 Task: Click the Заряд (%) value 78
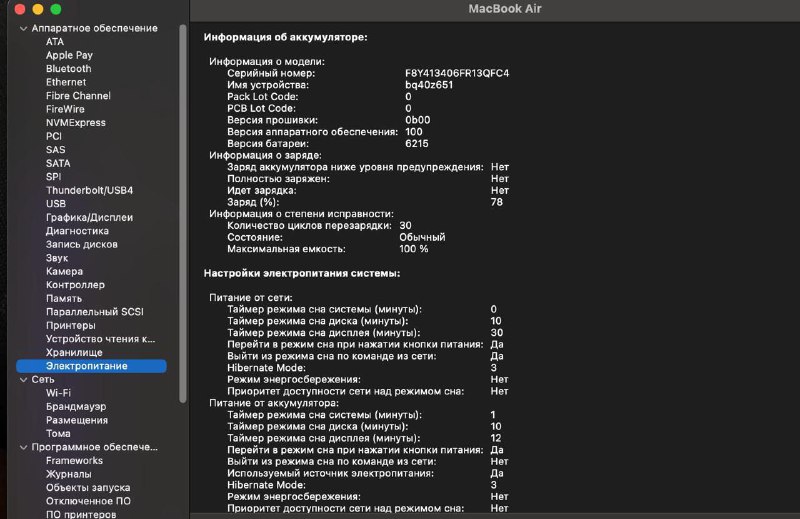point(496,203)
